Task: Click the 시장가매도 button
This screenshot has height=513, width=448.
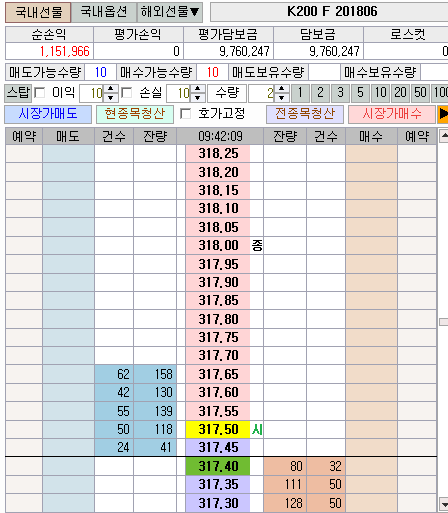Action: tap(48, 114)
